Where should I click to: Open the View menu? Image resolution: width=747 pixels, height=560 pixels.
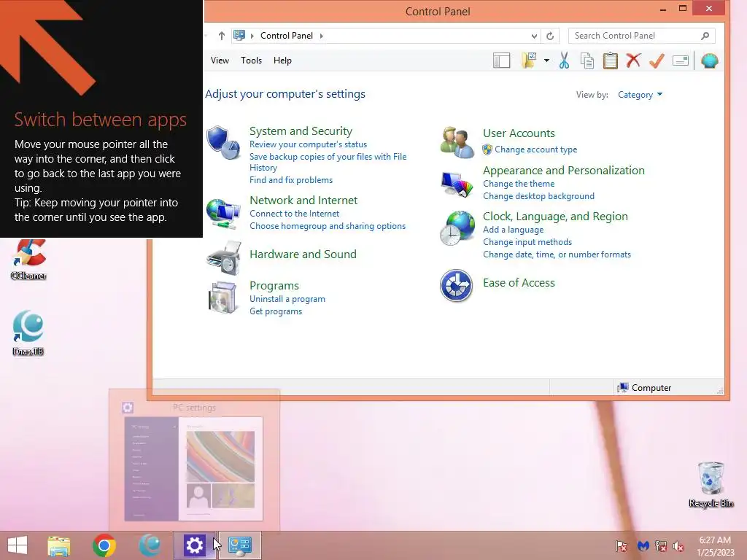pyautogui.click(x=220, y=61)
